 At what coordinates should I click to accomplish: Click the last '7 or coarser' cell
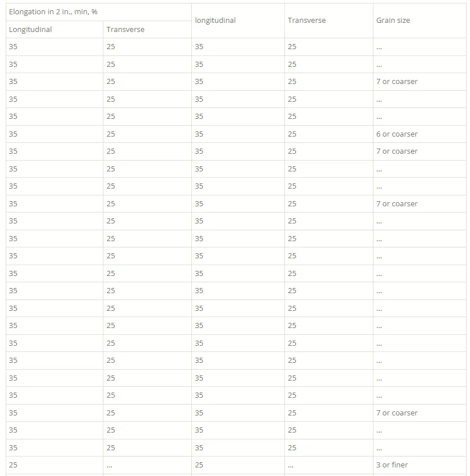(x=397, y=413)
